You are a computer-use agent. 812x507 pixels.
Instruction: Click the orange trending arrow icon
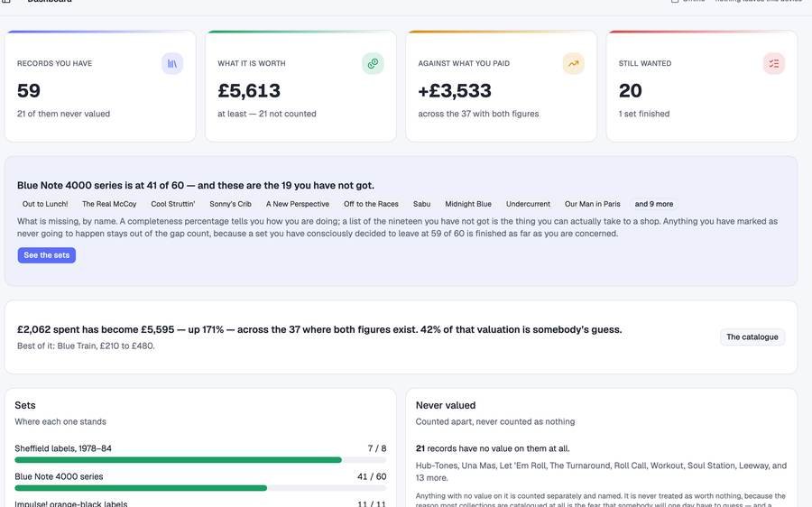click(573, 64)
